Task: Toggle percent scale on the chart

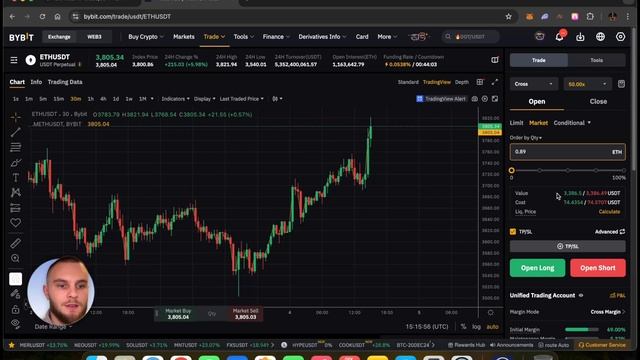Action: coord(463,327)
